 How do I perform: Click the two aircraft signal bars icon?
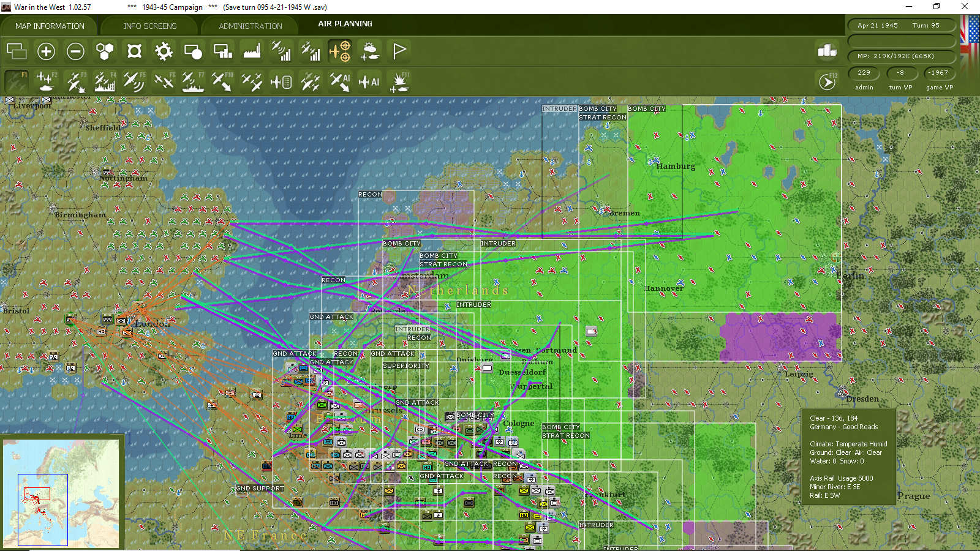pos(311,51)
